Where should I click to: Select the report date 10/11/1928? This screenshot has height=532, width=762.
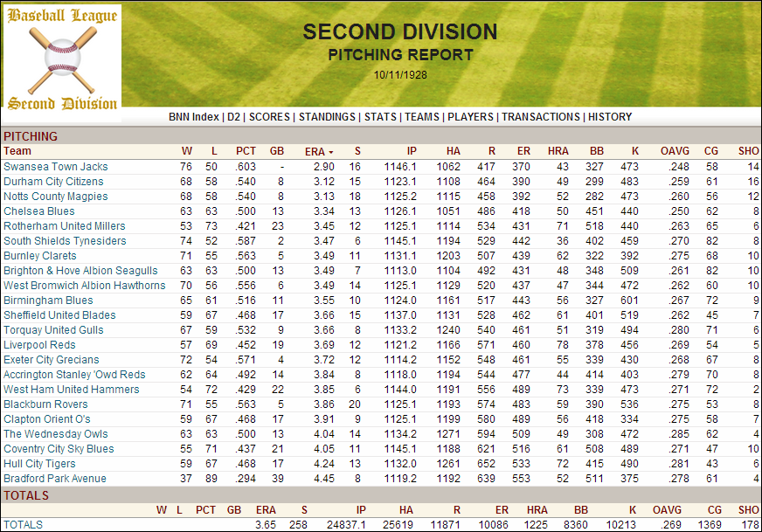tap(400, 75)
